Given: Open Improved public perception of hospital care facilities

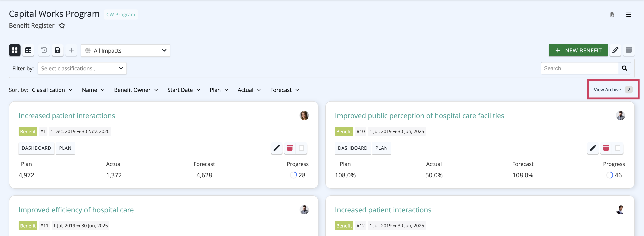Looking at the screenshot, I should tap(420, 116).
